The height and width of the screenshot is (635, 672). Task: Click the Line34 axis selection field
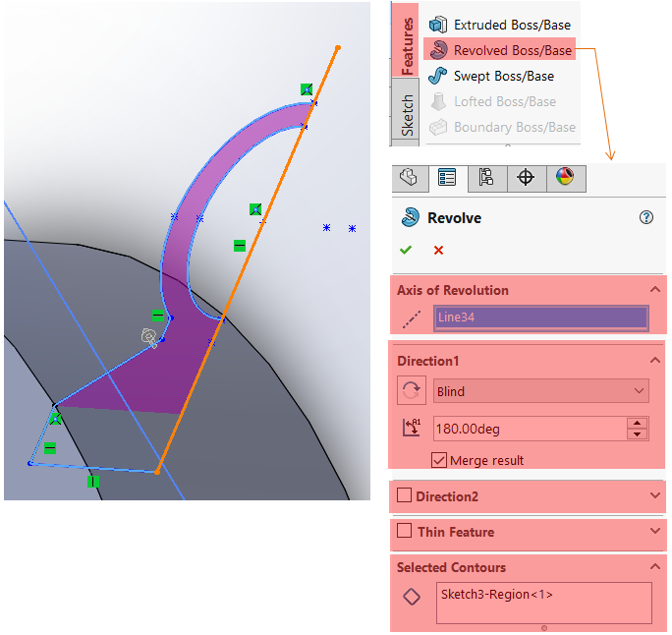(541, 317)
